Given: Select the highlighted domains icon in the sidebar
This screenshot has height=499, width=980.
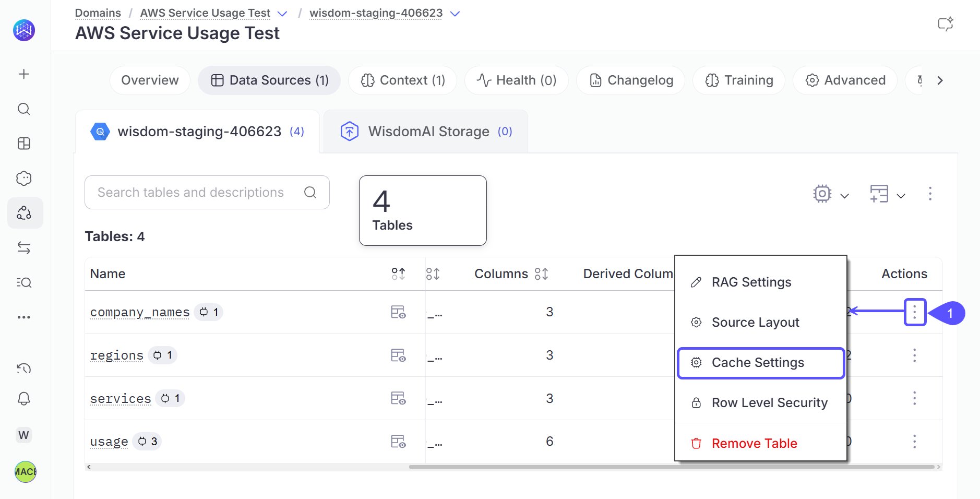Looking at the screenshot, I should (x=25, y=213).
